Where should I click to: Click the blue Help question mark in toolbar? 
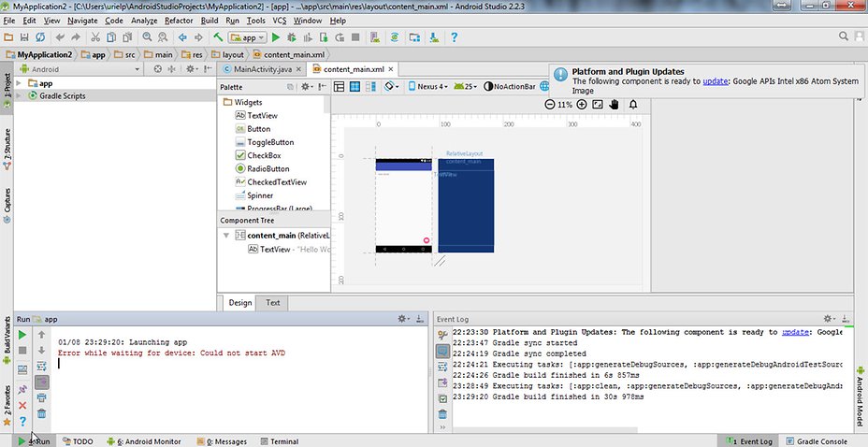[454, 37]
